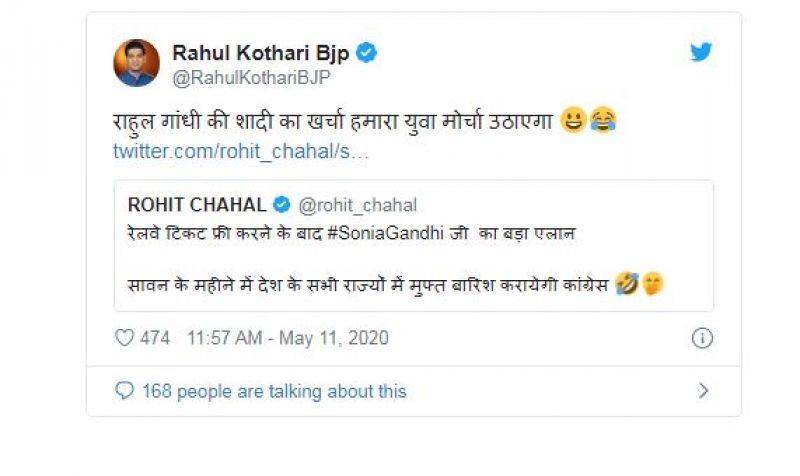
Task: Open the tweet info circle icon
Action: tap(702, 338)
